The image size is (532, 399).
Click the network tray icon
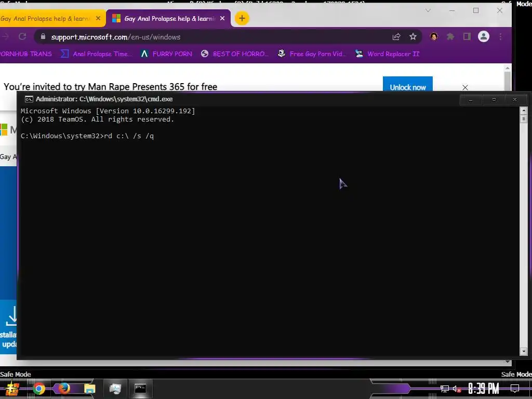(x=444, y=389)
